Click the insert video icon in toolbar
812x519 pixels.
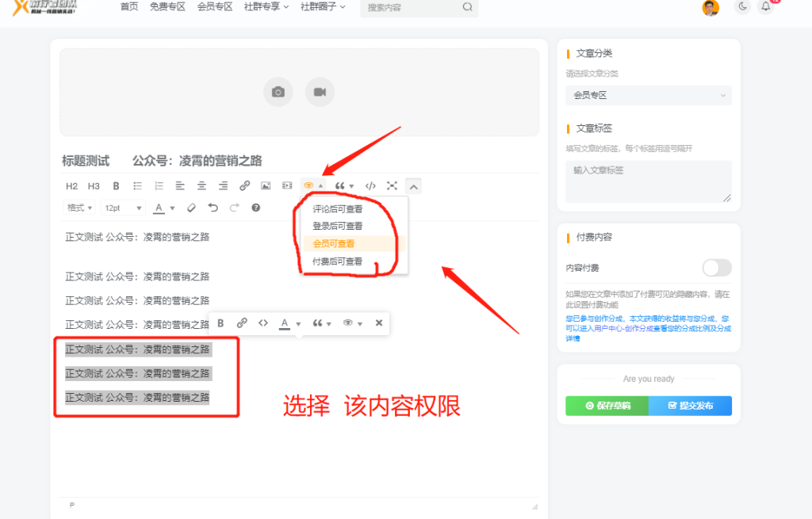pyautogui.click(x=287, y=185)
